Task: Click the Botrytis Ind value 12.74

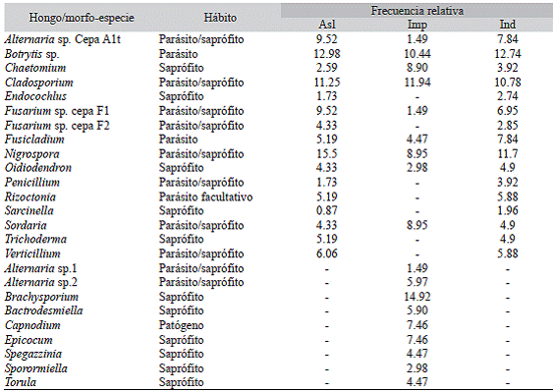Action: pos(508,54)
